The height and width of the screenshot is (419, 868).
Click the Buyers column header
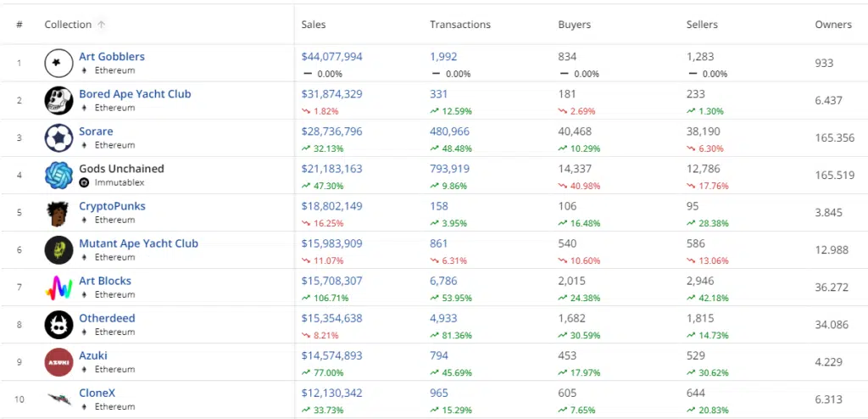pyautogui.click(x=574, y=25)
